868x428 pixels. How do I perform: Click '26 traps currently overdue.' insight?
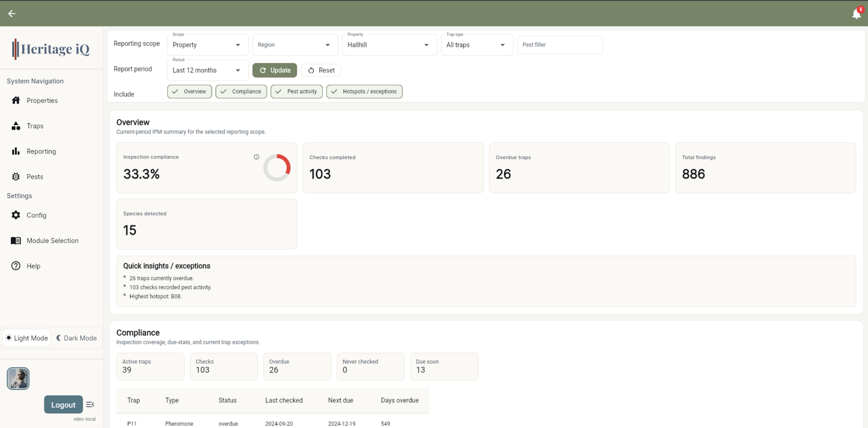161,278
